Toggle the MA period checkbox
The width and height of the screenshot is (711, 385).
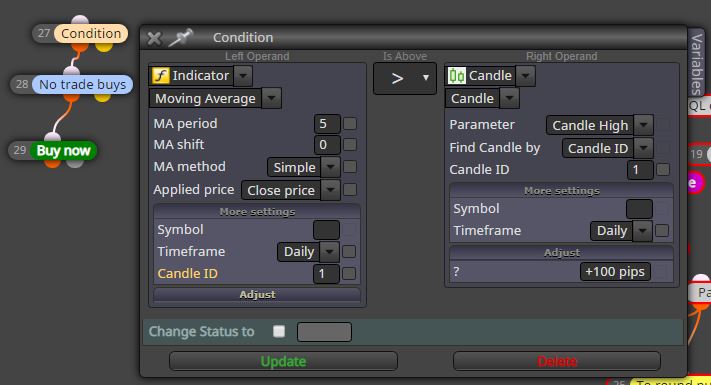pos(350,123)
